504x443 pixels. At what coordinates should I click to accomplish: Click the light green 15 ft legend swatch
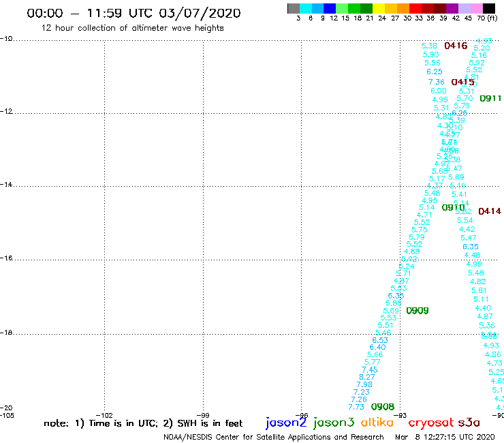click(342, 8)
